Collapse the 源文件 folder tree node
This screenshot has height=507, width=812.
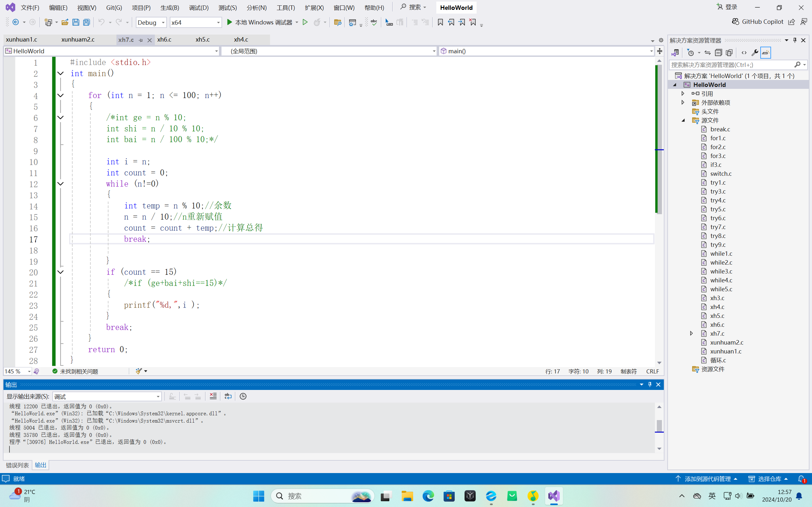click(683, 120)
